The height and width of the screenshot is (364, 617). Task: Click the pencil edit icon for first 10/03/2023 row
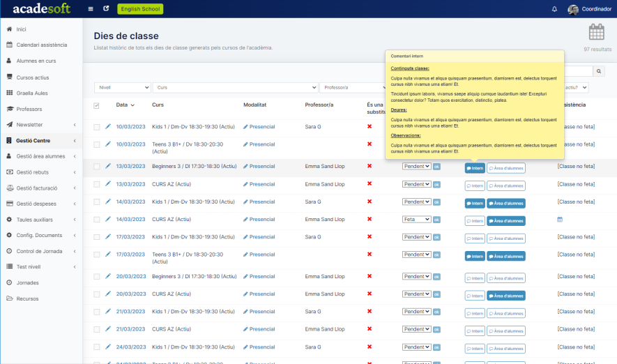point(108,127)
